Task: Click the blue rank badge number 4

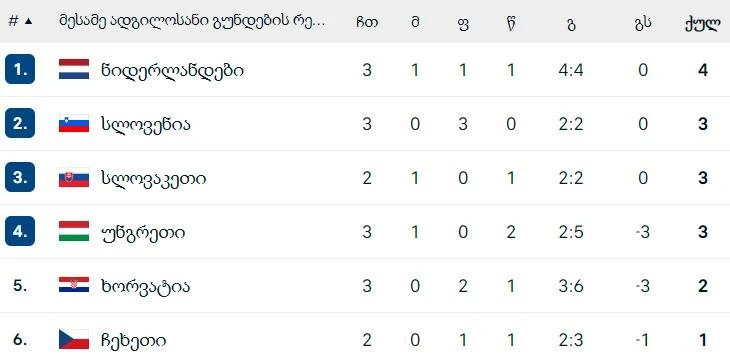Action: (20, 231)
